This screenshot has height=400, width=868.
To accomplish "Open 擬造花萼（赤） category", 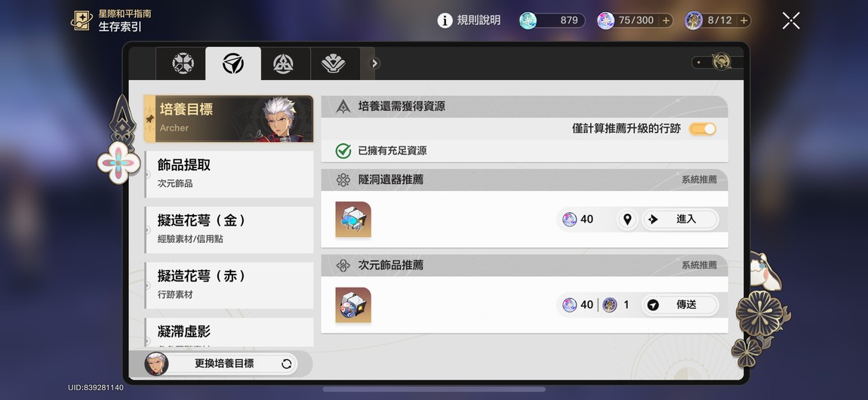I will coord(229,285).
